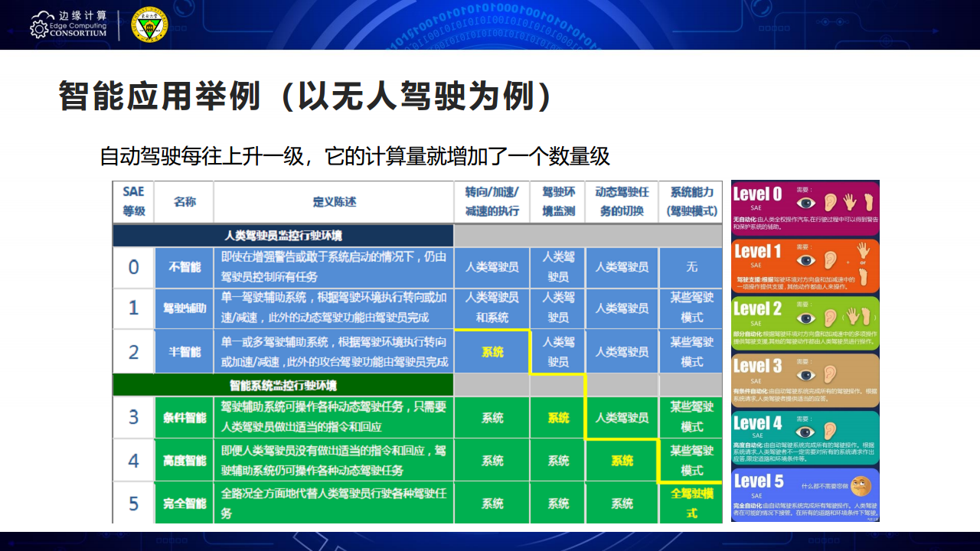Click the '完全自动化' description on Level 5 card

pyautogui.click(x=804, y=510)
